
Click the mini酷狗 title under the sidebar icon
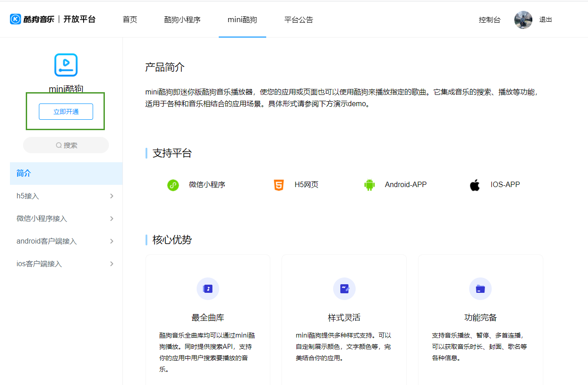66,89
